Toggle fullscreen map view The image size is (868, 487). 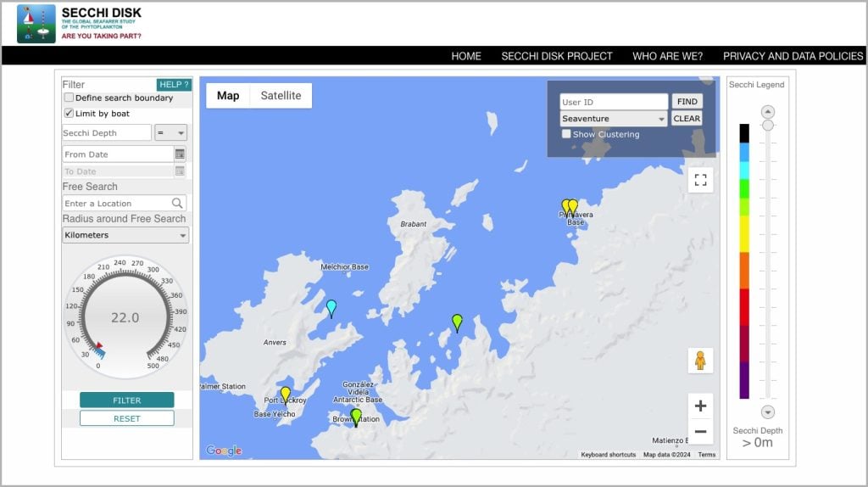700,180
